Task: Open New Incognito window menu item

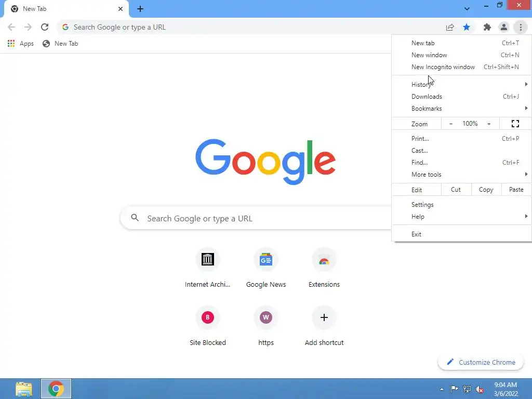Action: (461, 67)
